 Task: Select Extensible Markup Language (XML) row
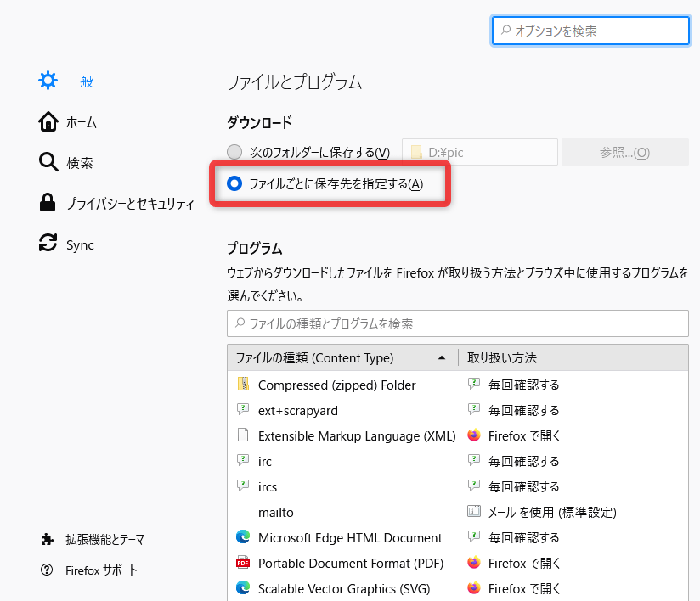pyautogui.click(x=458, y=435)
